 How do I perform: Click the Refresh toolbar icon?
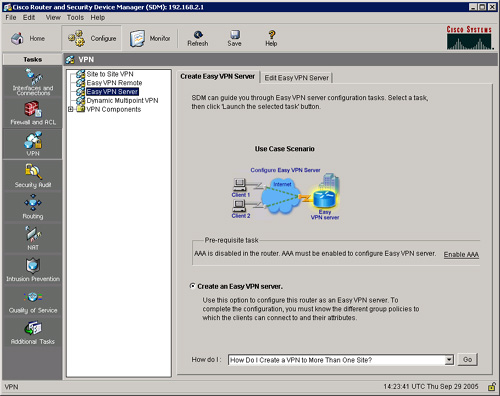pyautogui.click(x=198, y=39)
